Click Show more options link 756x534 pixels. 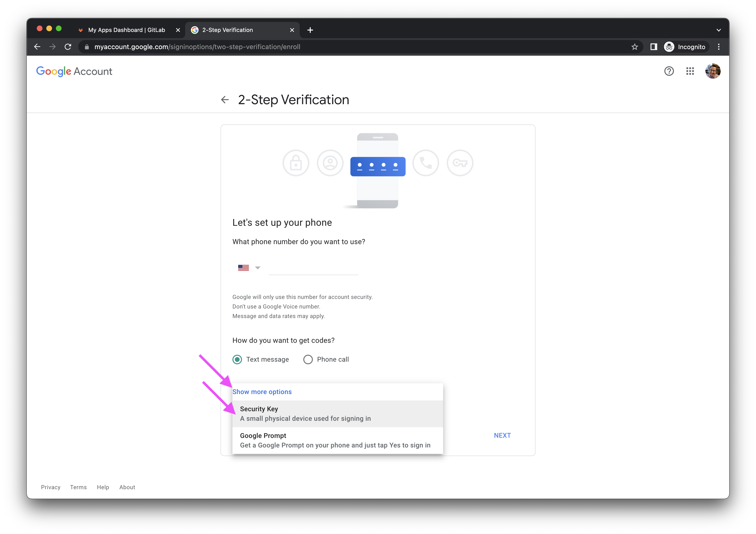pyautogui.click(x=262, y=391)
